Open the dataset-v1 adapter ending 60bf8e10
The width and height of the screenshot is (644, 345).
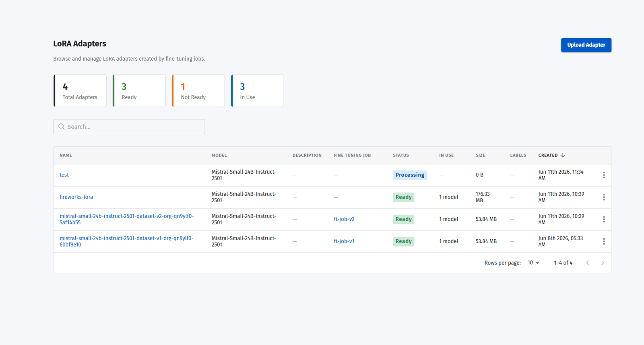click(126, 241)
